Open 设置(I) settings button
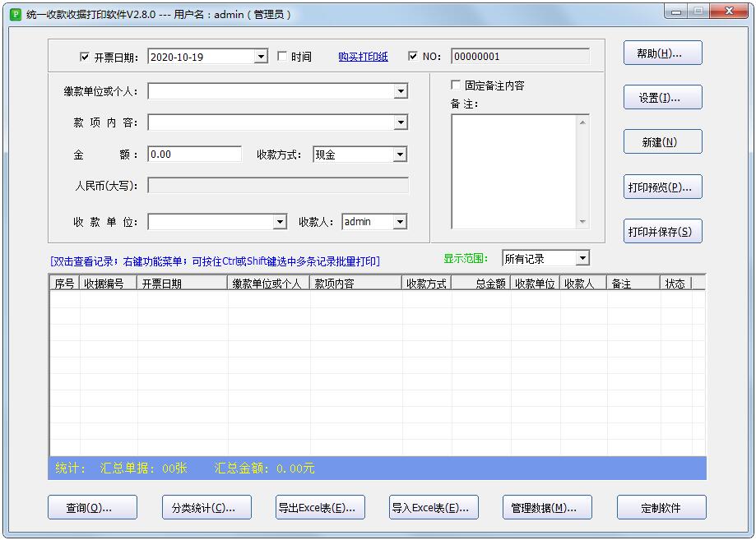The width and height of the screenshot is (756, 540). pos(662,98)
